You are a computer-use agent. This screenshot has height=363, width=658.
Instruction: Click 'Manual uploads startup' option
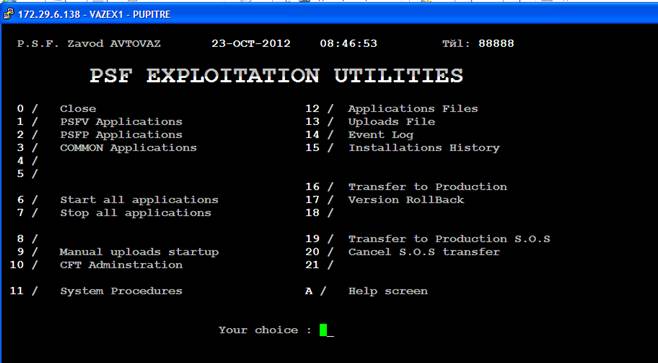(x=139, y=252)
